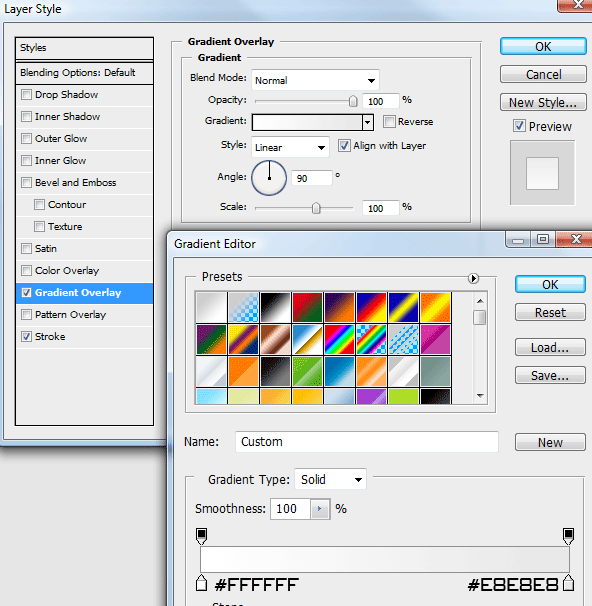This screenshot has height=606, width=592.
Task: Pick the blue-yellow-blue gradient preset
Action: 403,307
